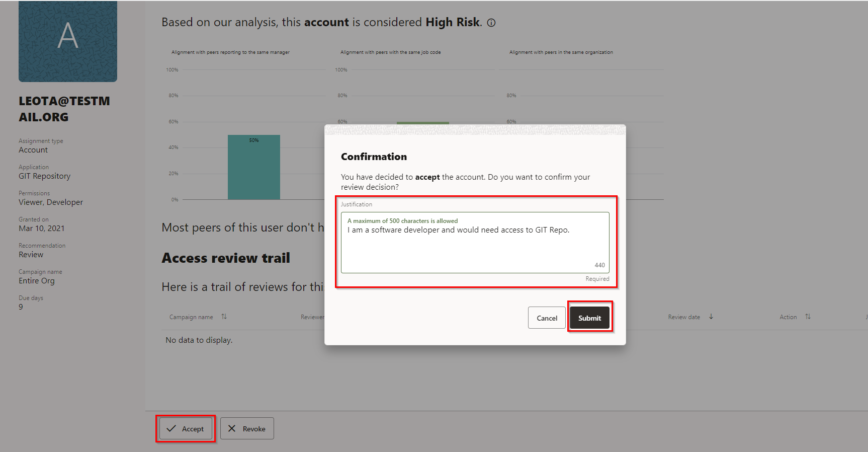Click the GIT Repository application value
The image size is (868, 452).
pyautogui.click(x=45, y=176)
